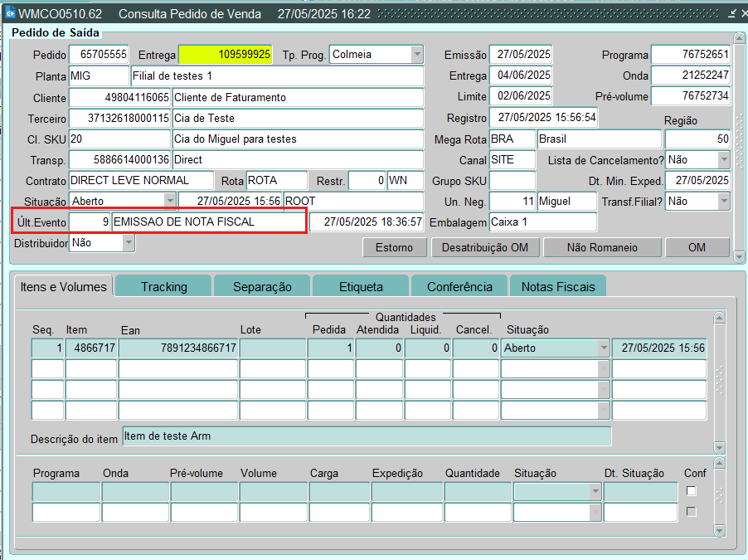Click the Cliente code 49804116065
This screenshot has width=748, height=560.
point(119,97)
